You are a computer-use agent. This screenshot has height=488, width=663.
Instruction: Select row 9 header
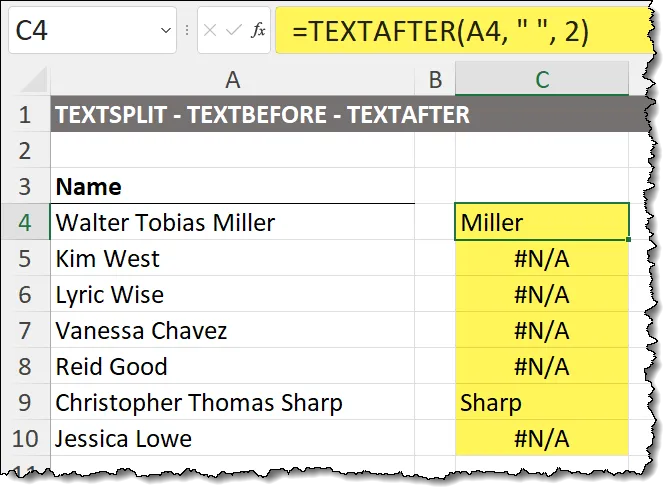coord(26,402)
